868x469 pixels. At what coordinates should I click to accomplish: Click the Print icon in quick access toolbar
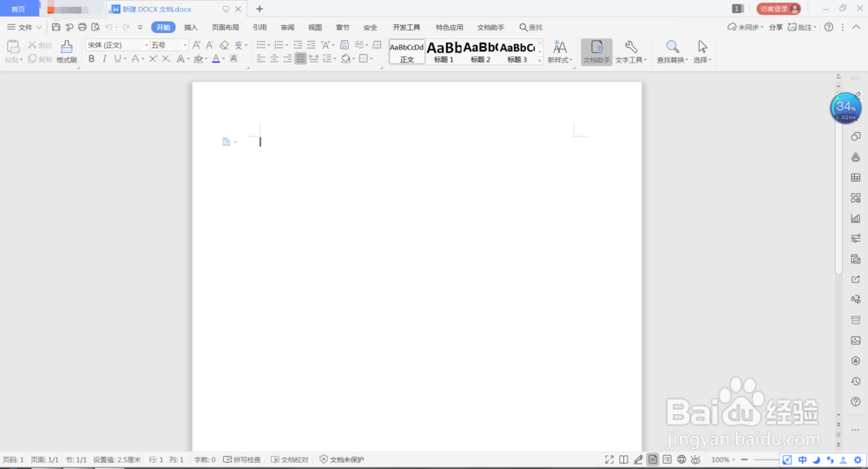pos(82,27)
